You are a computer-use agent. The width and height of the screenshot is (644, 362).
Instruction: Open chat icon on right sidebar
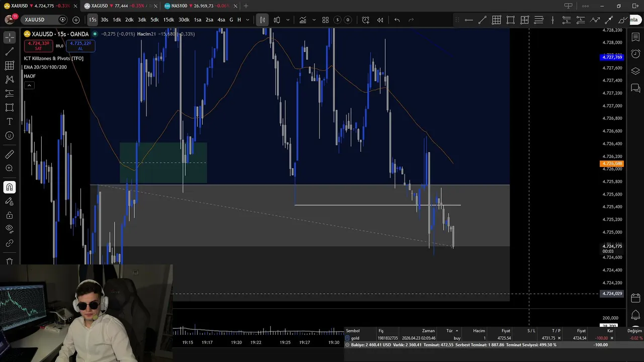(x=635, y=89)
